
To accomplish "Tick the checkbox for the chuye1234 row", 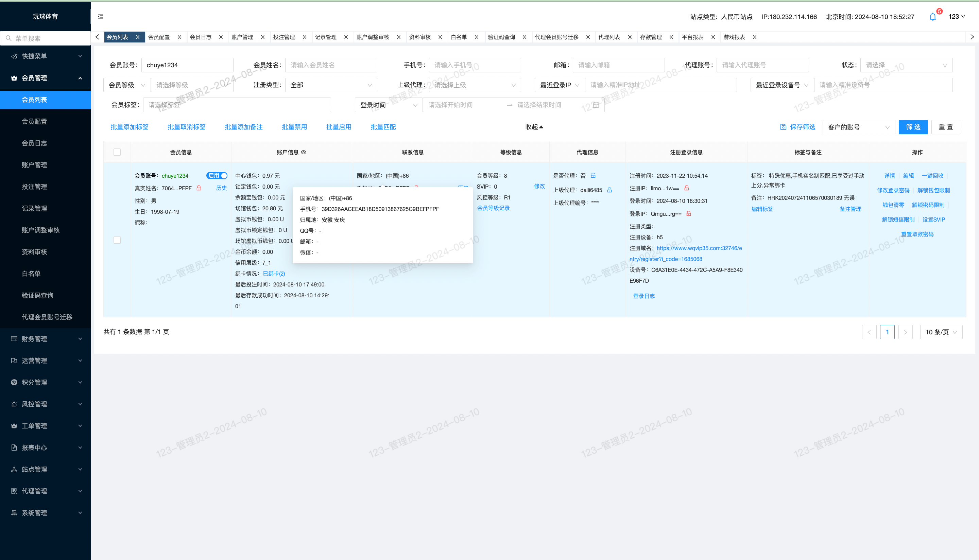I will pyautogui.click(x=117, y=240).
